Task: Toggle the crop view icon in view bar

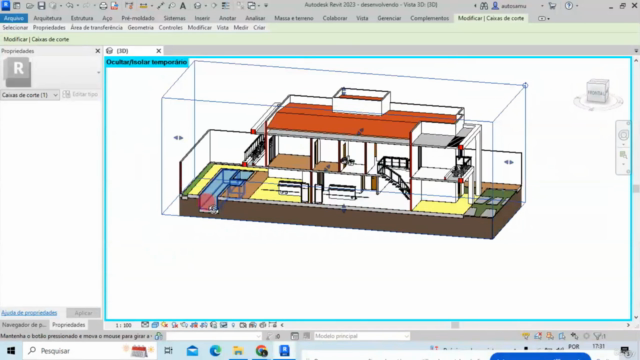Action: [194, 325]
